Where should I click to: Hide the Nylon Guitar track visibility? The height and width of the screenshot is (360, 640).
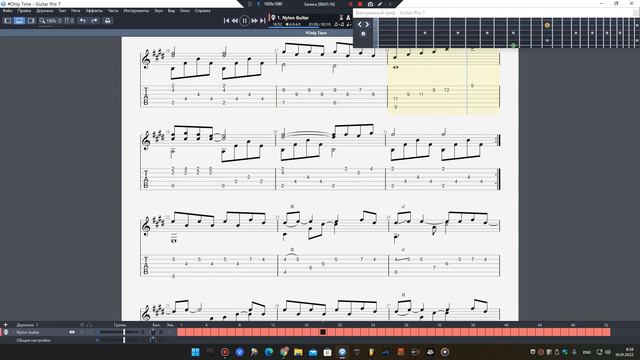pos(72,332)
